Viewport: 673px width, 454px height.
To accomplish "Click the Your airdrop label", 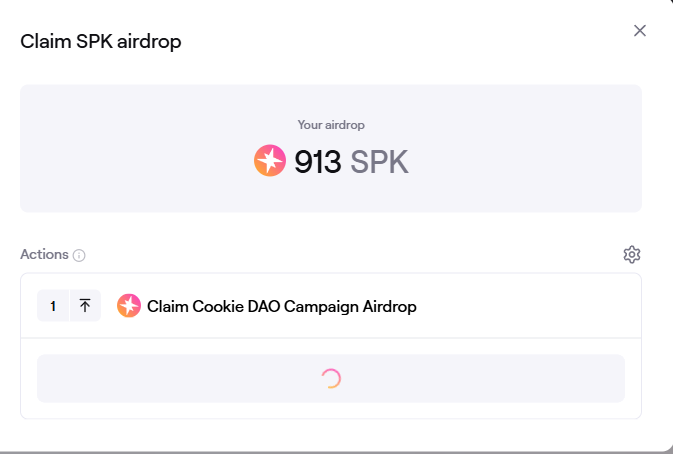I will point(331,125).
